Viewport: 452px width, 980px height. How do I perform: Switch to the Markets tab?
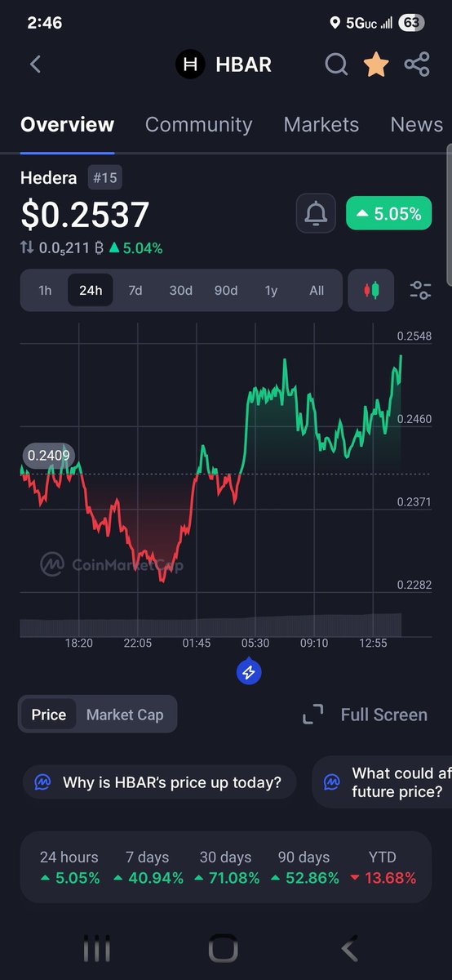321,125
